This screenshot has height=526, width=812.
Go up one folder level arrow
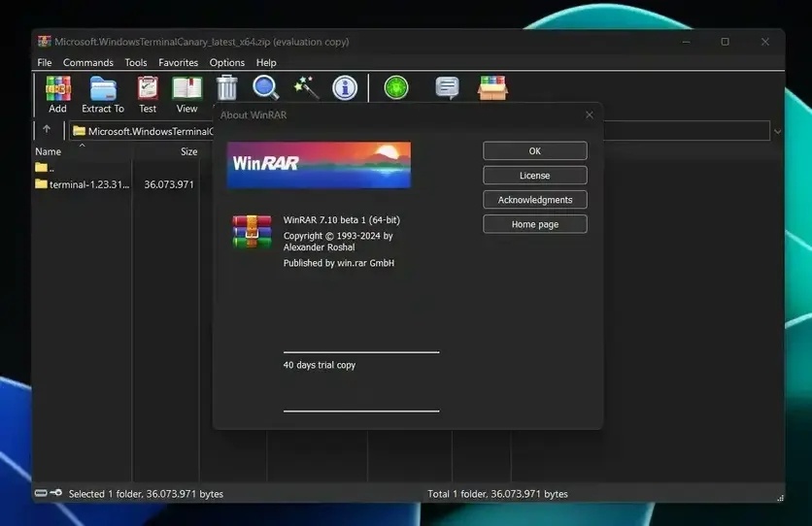(47, 129)
